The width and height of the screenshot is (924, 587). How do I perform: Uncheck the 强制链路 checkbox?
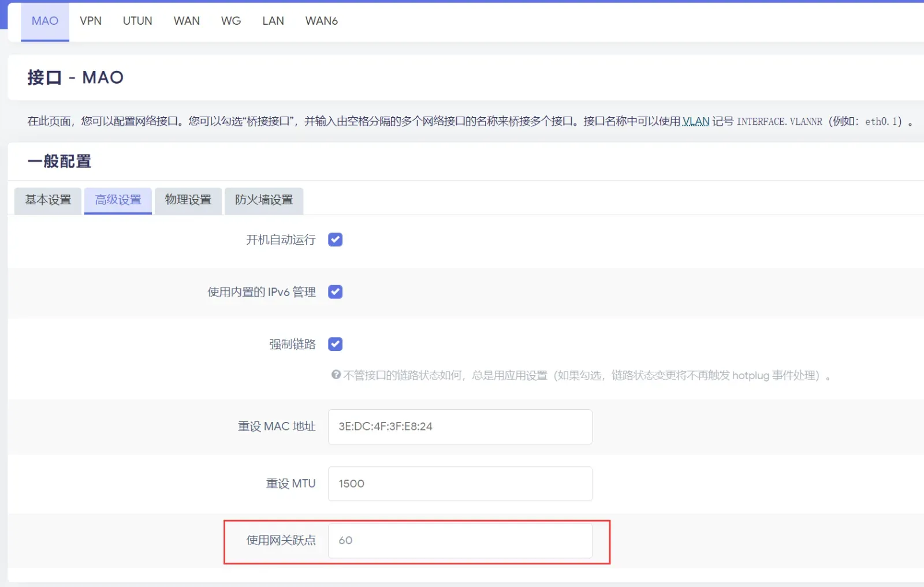tap(336, 345)
